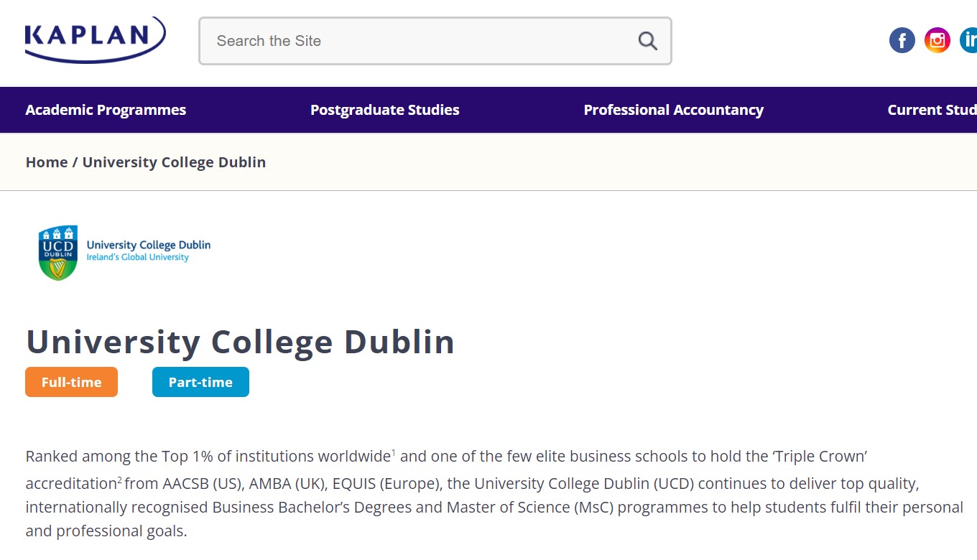Viewport: 977px width, 560px height.
Task: Open the Facebook page icon
Action: pos(902,40)
